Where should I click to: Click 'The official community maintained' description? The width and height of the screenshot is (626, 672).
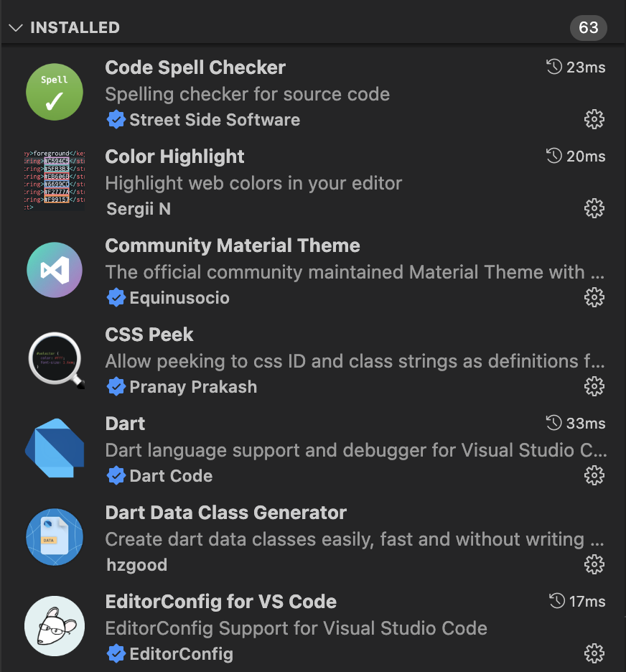point(355,273)
